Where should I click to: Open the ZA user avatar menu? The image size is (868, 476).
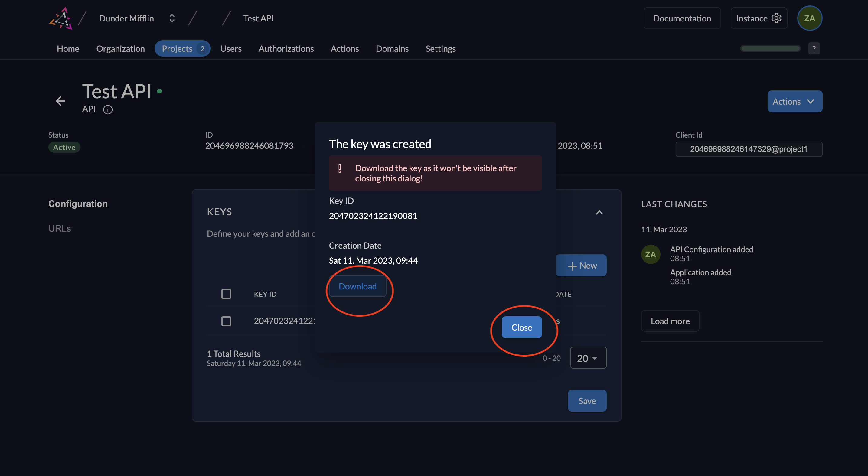click(x=810, y=18)
